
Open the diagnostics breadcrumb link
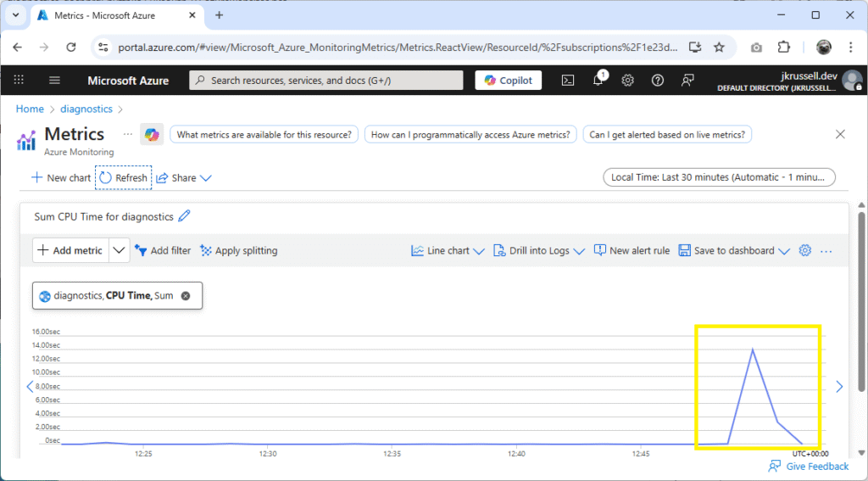(x=86, y=109)
